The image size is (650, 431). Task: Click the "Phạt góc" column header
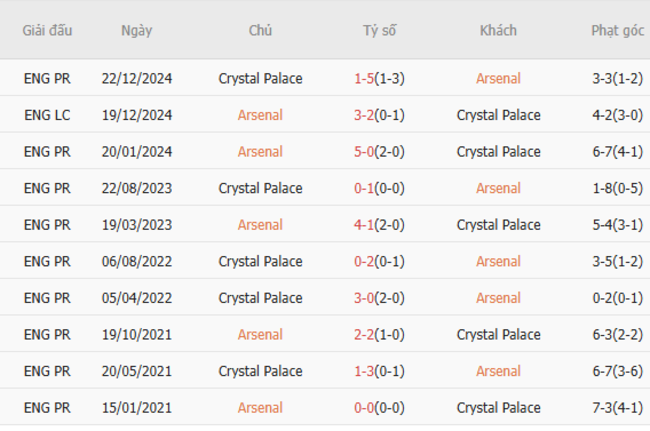[617, 30]
